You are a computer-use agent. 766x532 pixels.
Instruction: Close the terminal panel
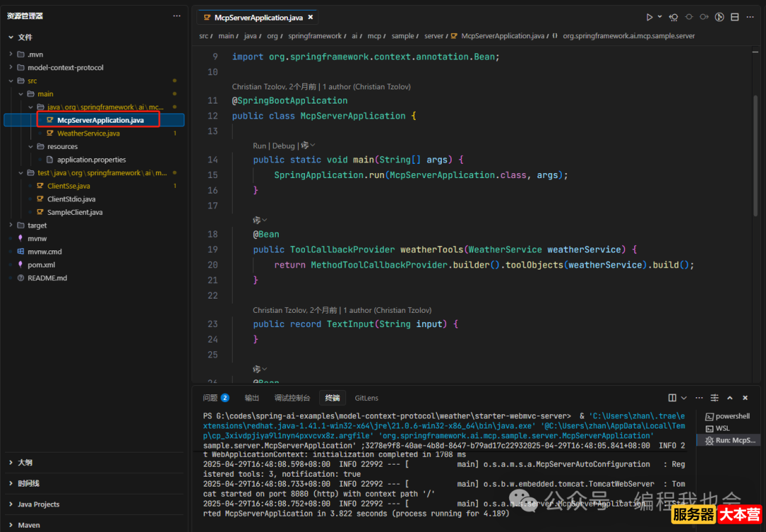click(745, 398)
